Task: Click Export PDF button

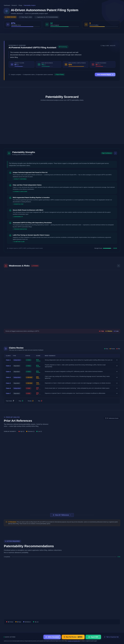Action: point(93,637)
